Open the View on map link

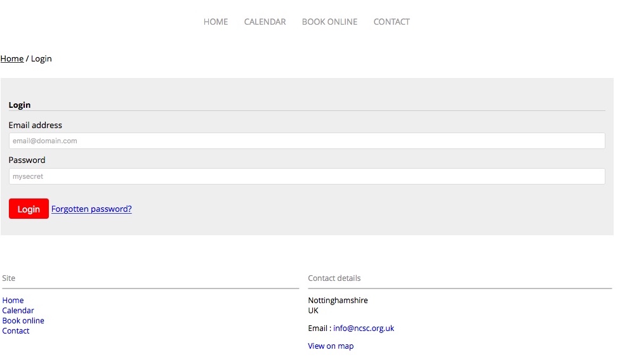point(331,346)
